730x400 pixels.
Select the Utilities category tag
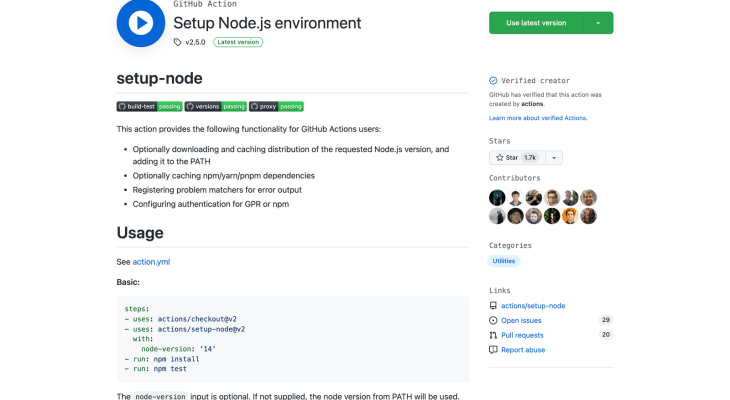(504, 261)
